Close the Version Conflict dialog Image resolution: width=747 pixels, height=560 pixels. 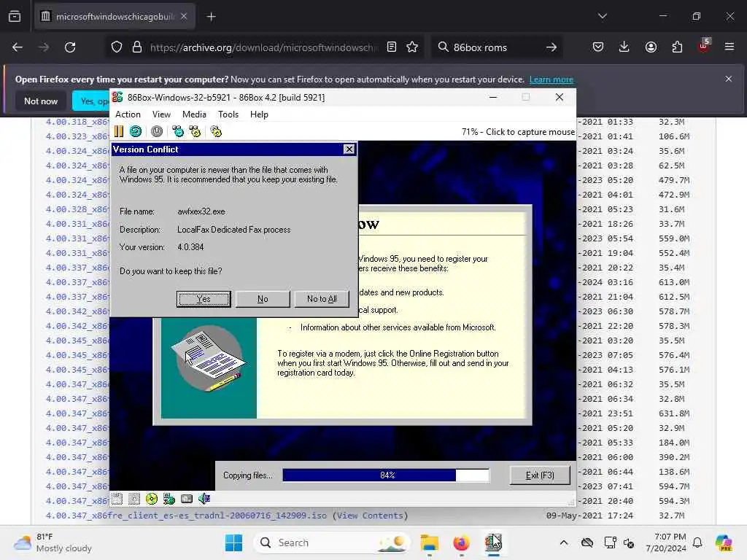349,149
